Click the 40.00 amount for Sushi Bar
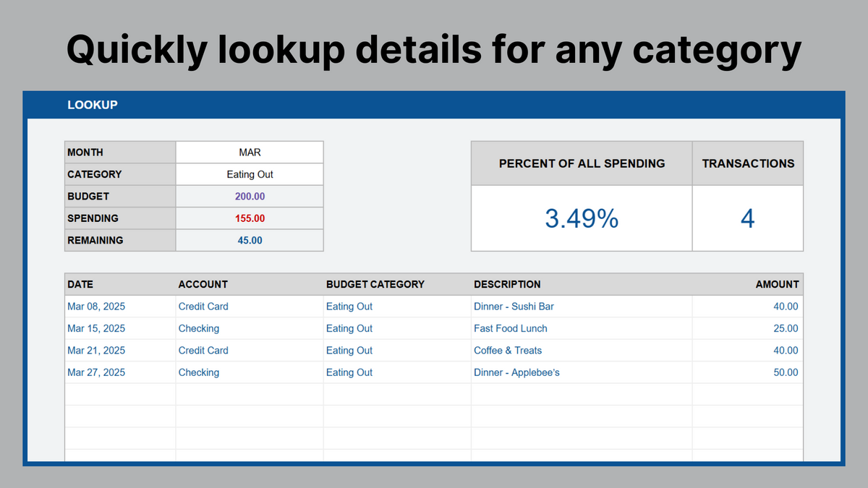 point(786,307)
